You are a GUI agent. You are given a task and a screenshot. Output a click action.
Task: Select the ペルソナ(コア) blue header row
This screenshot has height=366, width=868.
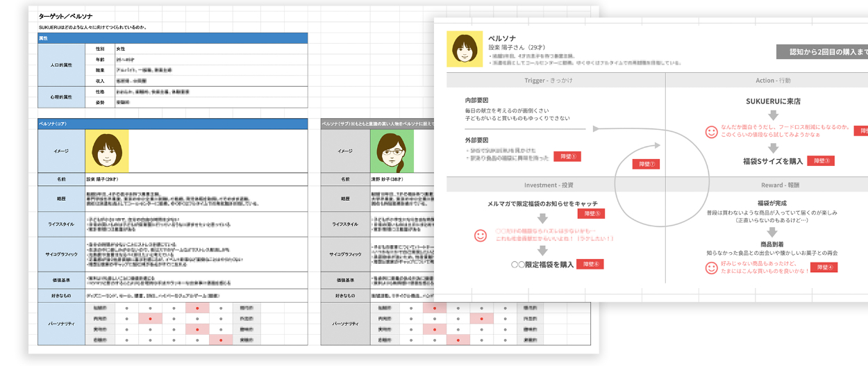172,124
